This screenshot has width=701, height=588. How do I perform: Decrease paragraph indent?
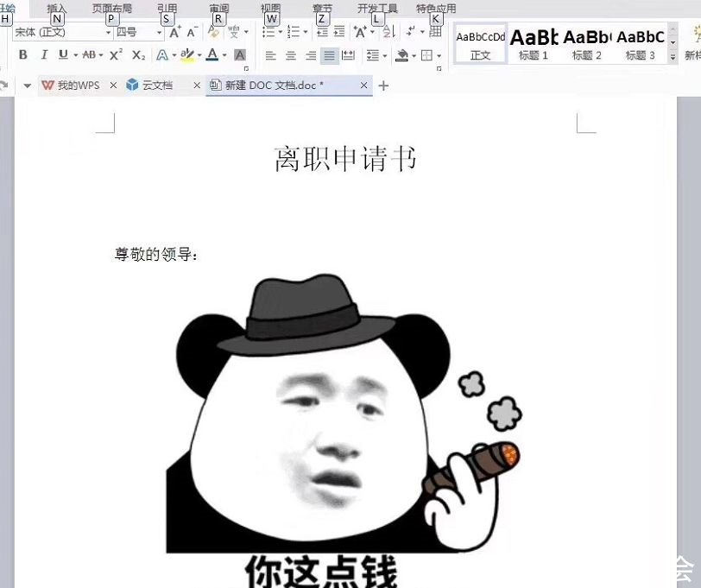tap(322, 32)
